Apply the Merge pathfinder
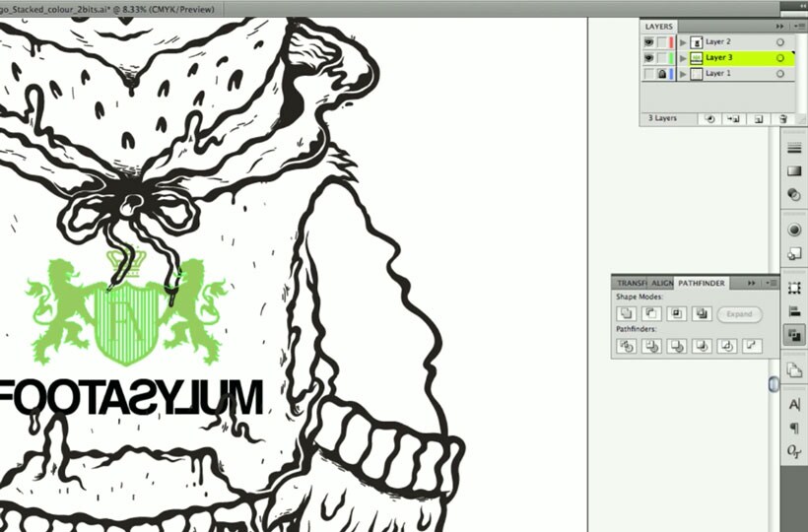Screen dimensions: 808x532 (677, 346)
